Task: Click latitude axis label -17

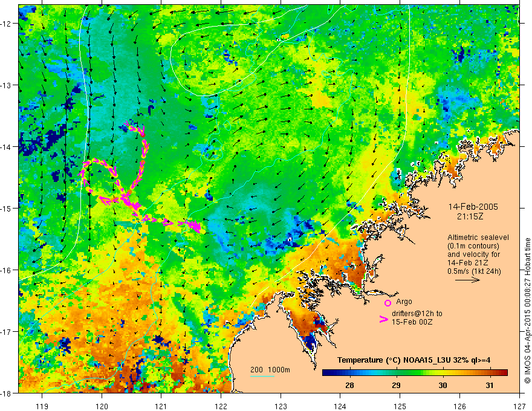Action: click(x=7, y=331)
